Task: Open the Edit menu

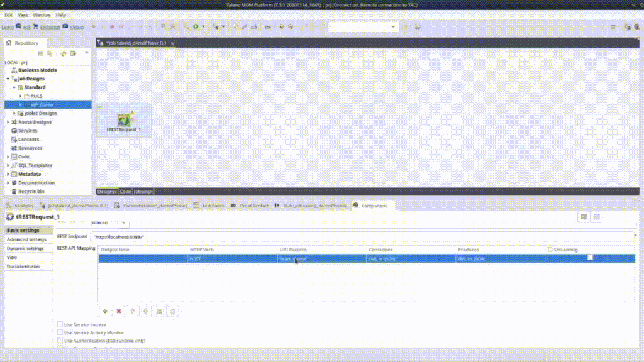Action: click(8, 15)
